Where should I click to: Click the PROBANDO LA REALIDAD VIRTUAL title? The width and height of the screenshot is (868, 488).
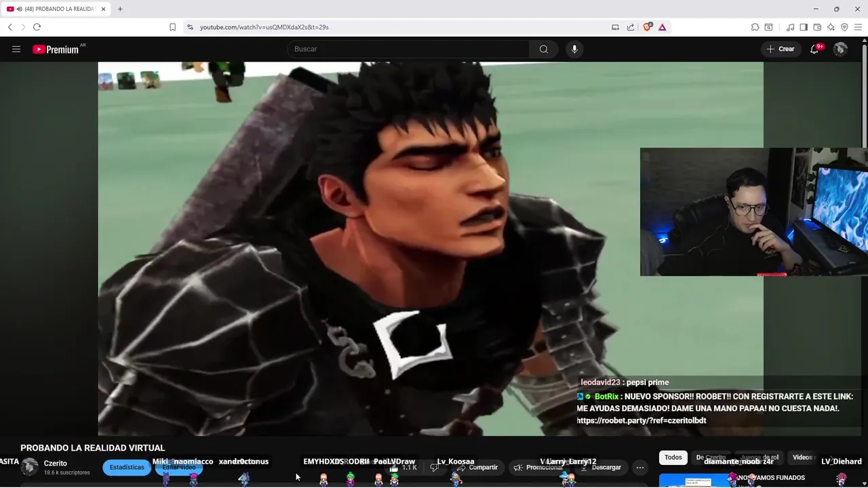coord(93,448)
